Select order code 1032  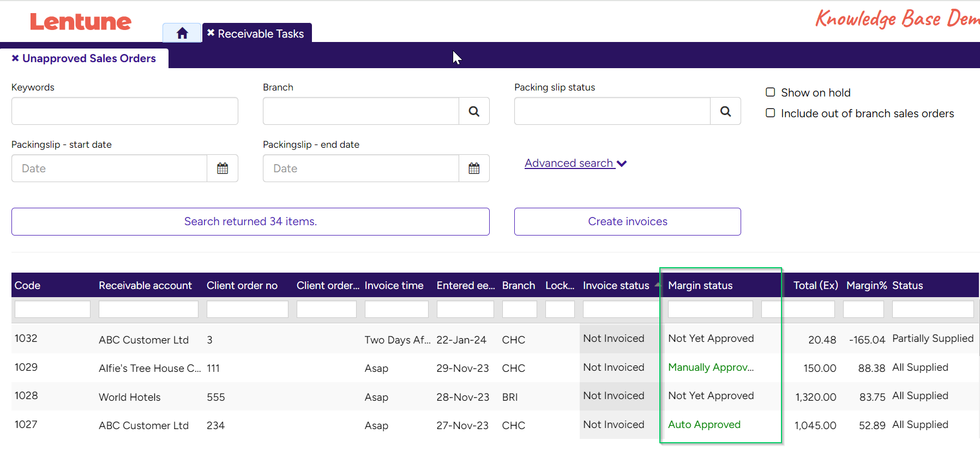point(26,339)
